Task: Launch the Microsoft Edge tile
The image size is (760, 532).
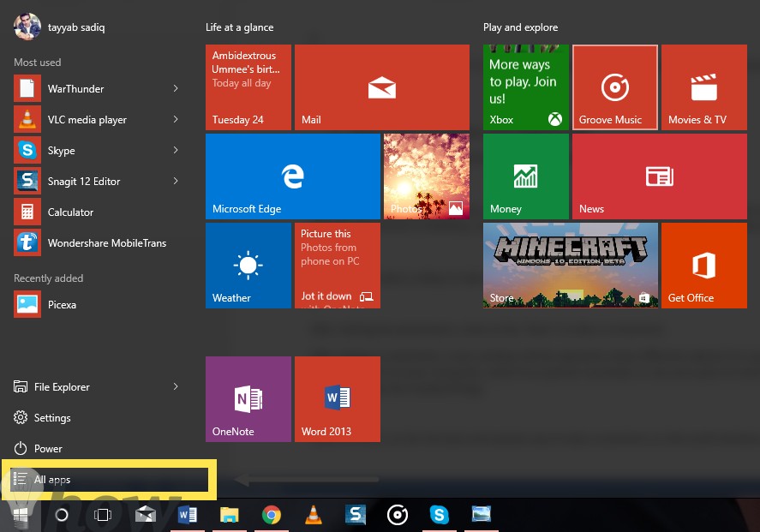Action: 293,176
